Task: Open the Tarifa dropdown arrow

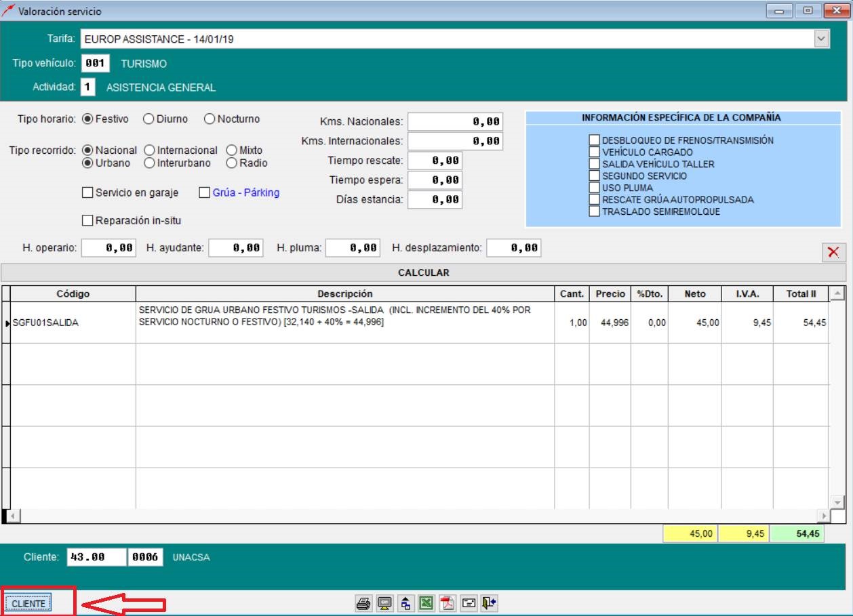Action: coord(822,39)
